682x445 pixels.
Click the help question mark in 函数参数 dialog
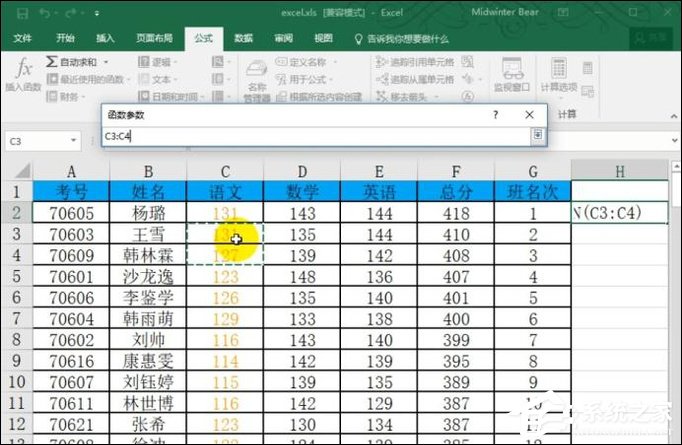[495, 114]
